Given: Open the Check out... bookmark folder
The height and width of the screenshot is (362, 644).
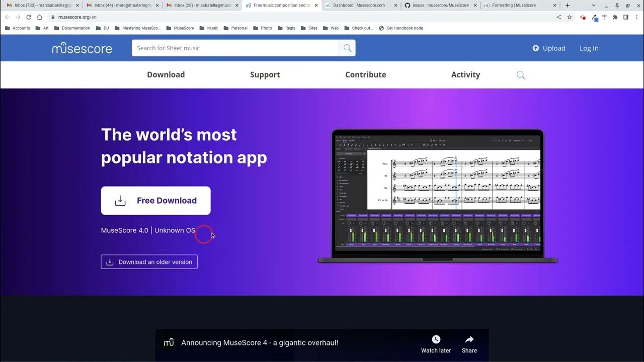Looking at the screenshot, I should (x=358, y=28).
